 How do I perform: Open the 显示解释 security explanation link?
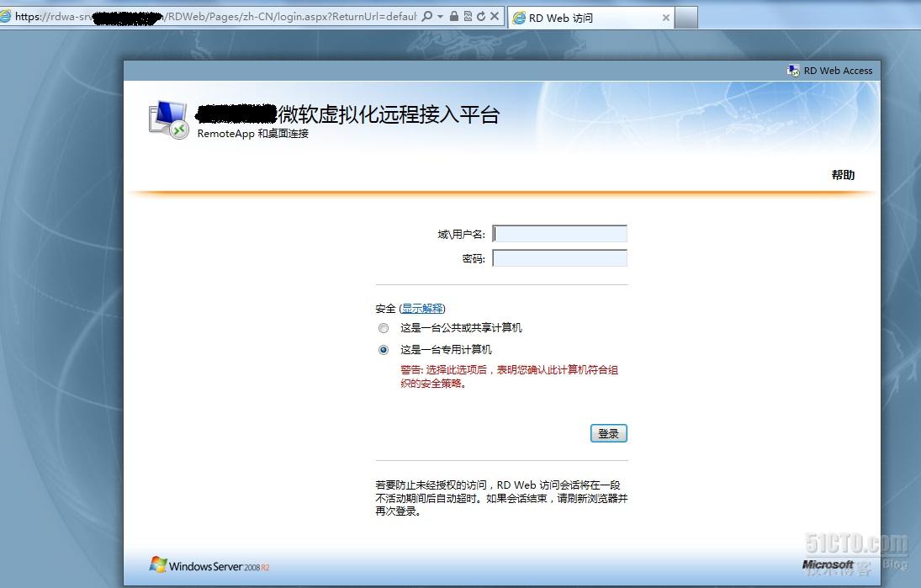click(422, 309)
